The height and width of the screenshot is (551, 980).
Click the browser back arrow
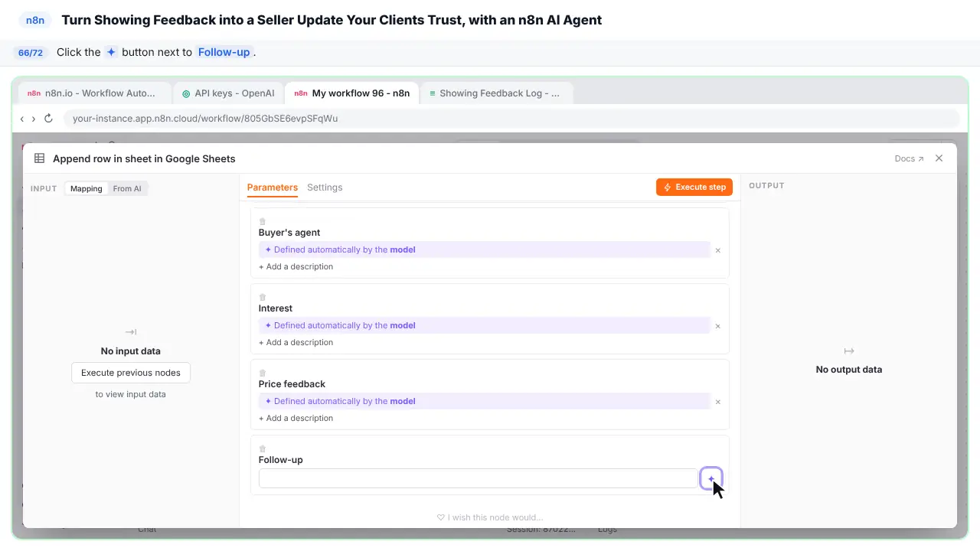click(x=22, y=119)
